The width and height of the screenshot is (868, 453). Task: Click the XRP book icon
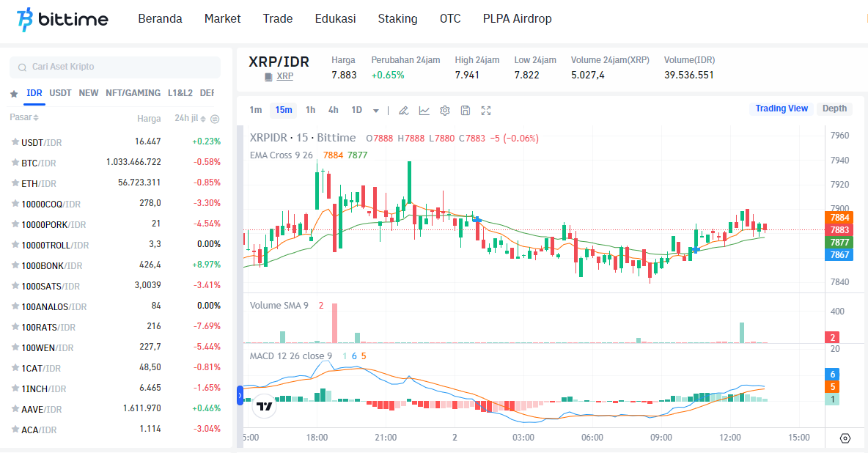268,77
